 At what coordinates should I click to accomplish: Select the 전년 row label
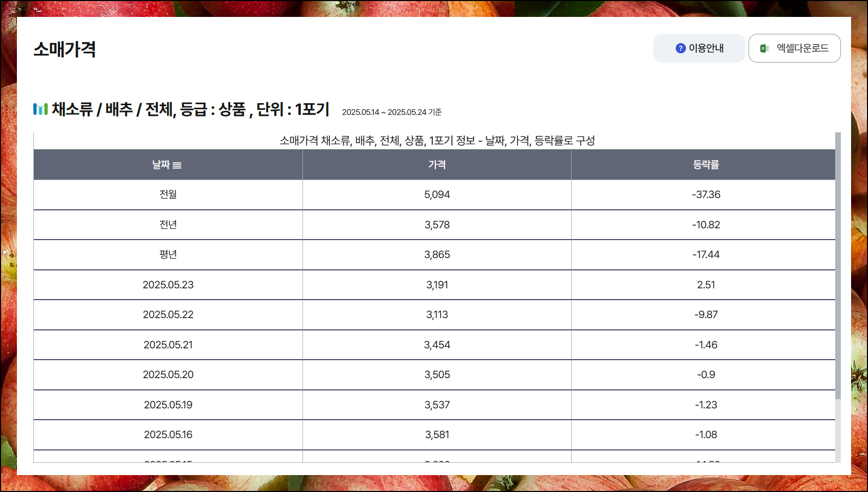[x=168, y=225]
